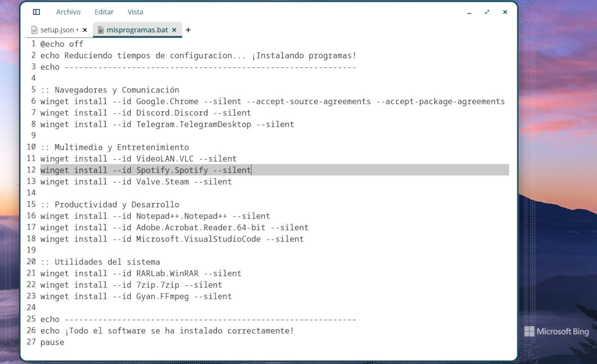Click the 'Productividad y Desarrollo' comment
Screen dimensions: 597x364
tap(109, 204)
